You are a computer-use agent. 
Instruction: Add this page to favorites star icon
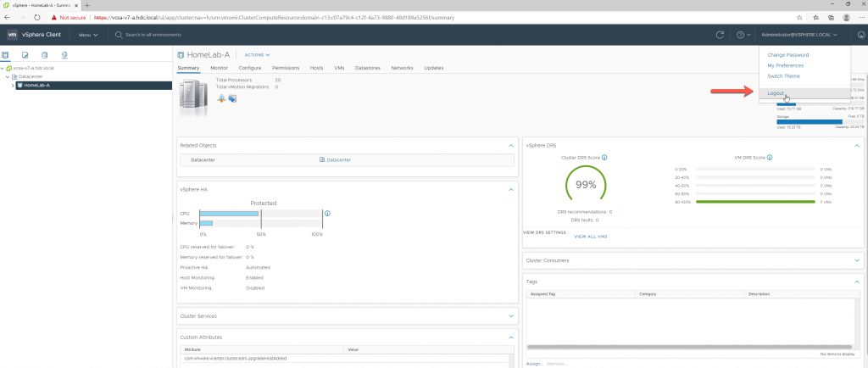pos(799,17)
